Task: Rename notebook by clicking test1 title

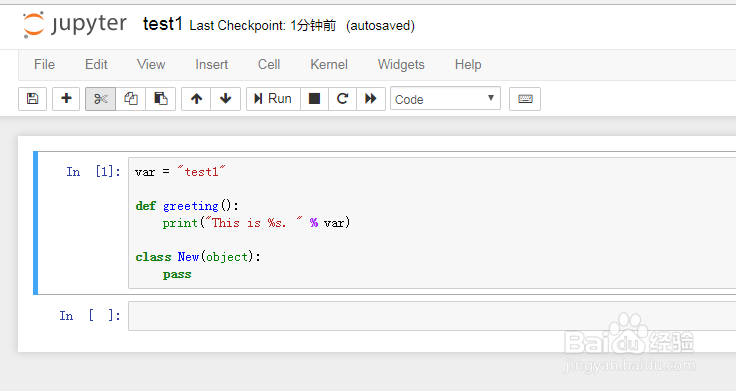Action: 162,23
